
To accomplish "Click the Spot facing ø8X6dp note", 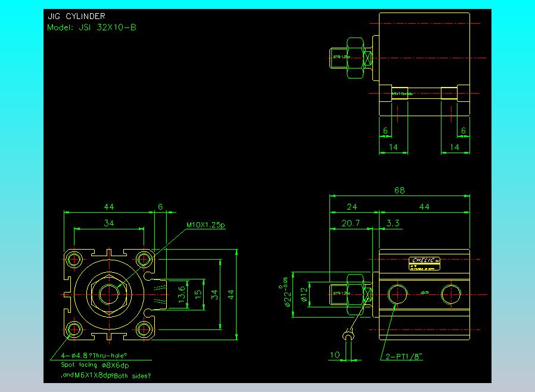I will point(95,365).
